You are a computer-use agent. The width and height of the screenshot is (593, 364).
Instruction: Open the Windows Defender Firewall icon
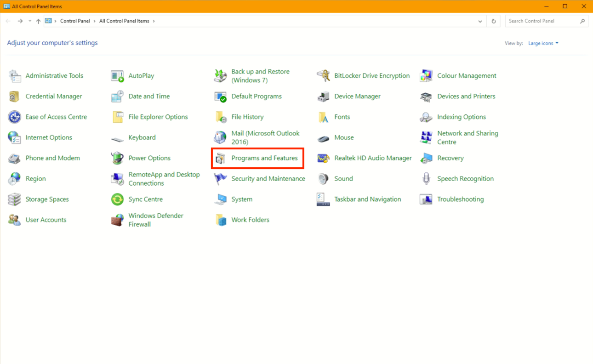[118, 220]
